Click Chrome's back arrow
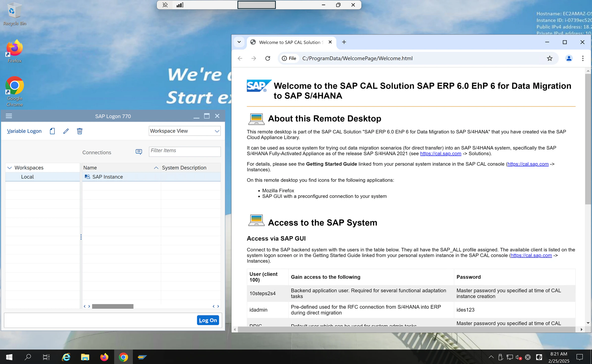The height and width of the screenshot is (364, 592). click(x=240, y=58)
